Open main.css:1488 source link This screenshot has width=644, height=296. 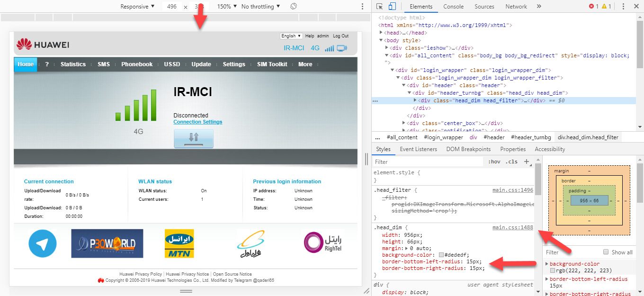pyautogui.click(x=513, y=228)
